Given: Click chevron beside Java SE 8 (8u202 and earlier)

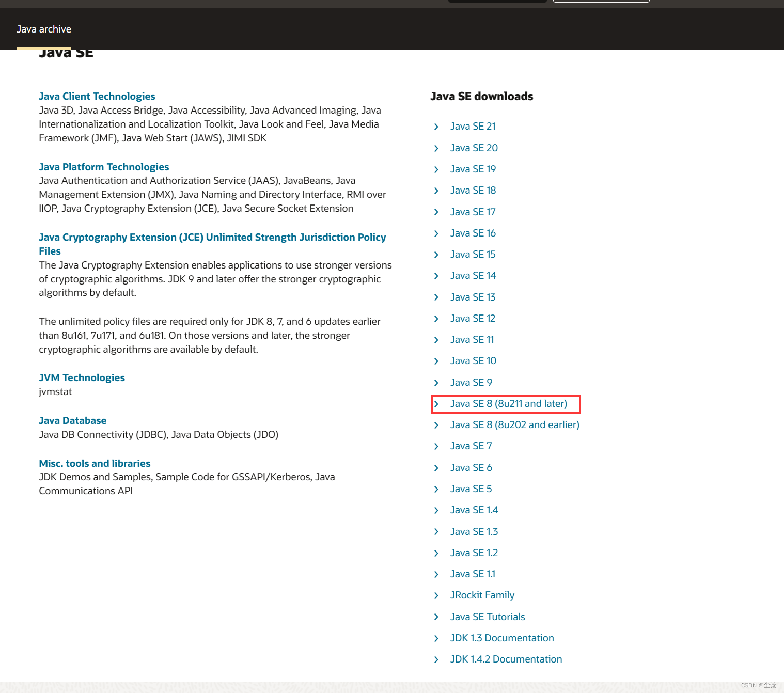Looking at the screenshot, I should pyautogui.click(x=436, y=425).
